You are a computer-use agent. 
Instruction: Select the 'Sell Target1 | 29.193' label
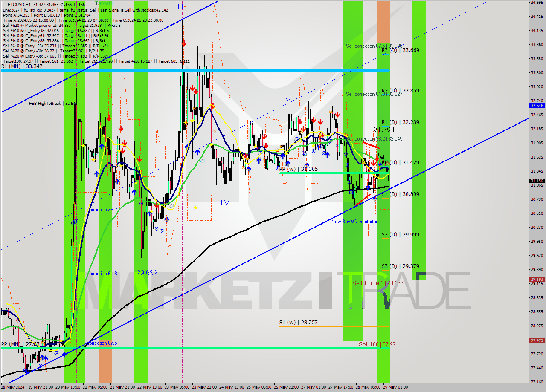pyautogui.click(x=378, y=283)
